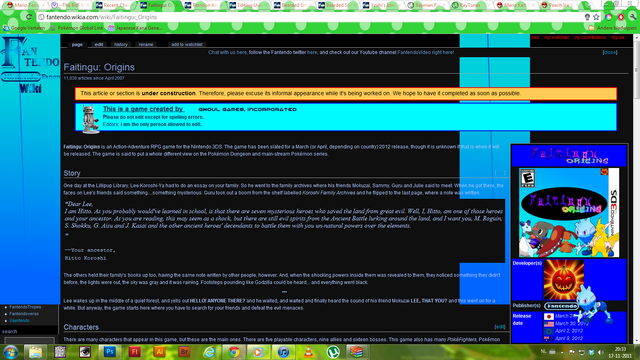The image size is (640, 360).
Task: Bookmark this page with the star icon
Action: click(x=596, y=17)
